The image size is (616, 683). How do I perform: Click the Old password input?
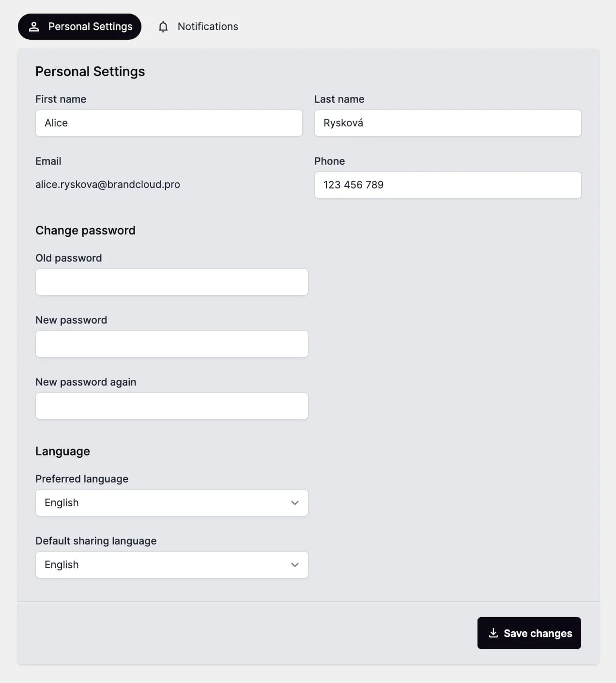[171, 282]
